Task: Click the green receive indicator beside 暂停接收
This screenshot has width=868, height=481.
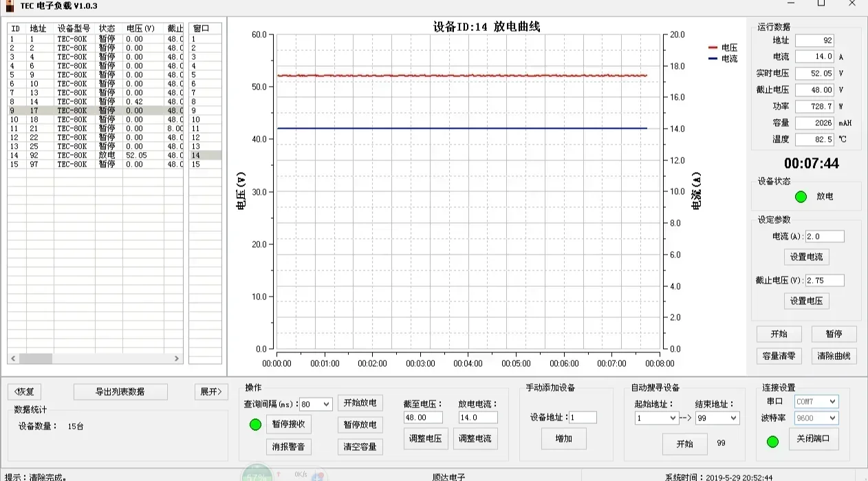Action: click(x=255, y=425)
